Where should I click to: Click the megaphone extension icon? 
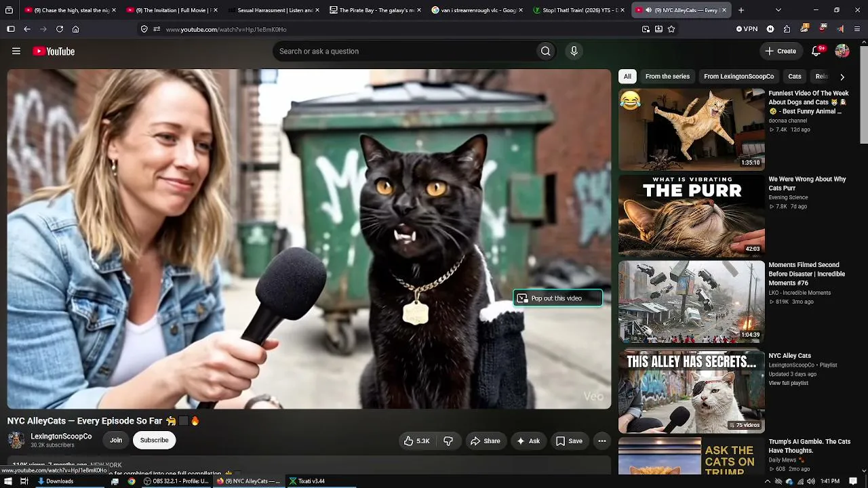point(840,29)
